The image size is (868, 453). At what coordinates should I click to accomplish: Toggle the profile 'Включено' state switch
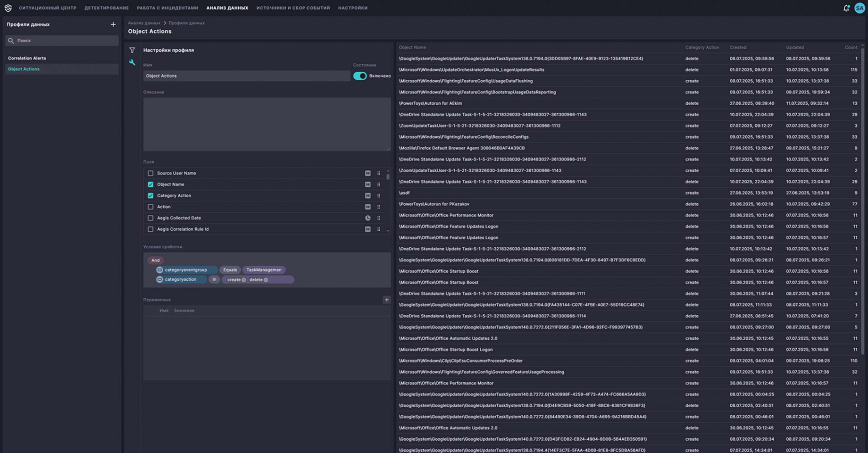360,76
